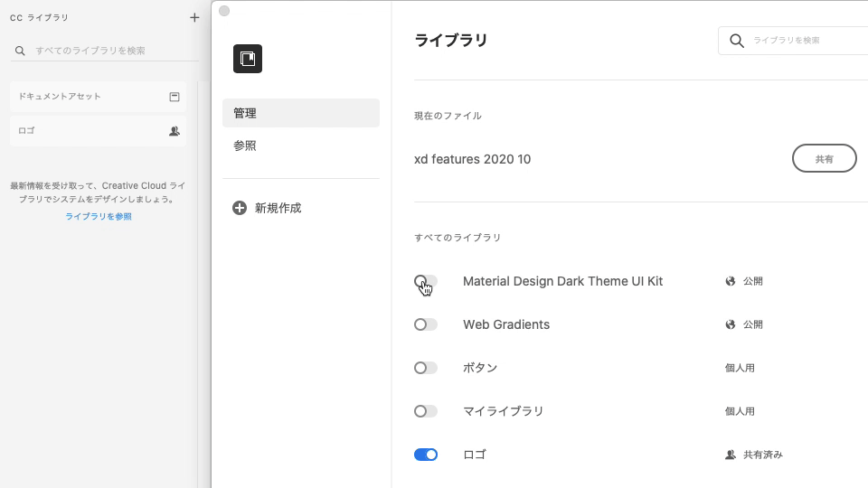
Task: Turn on the Web Gradients library toggle
Action: pyautogui.click(x=426, y=324)
